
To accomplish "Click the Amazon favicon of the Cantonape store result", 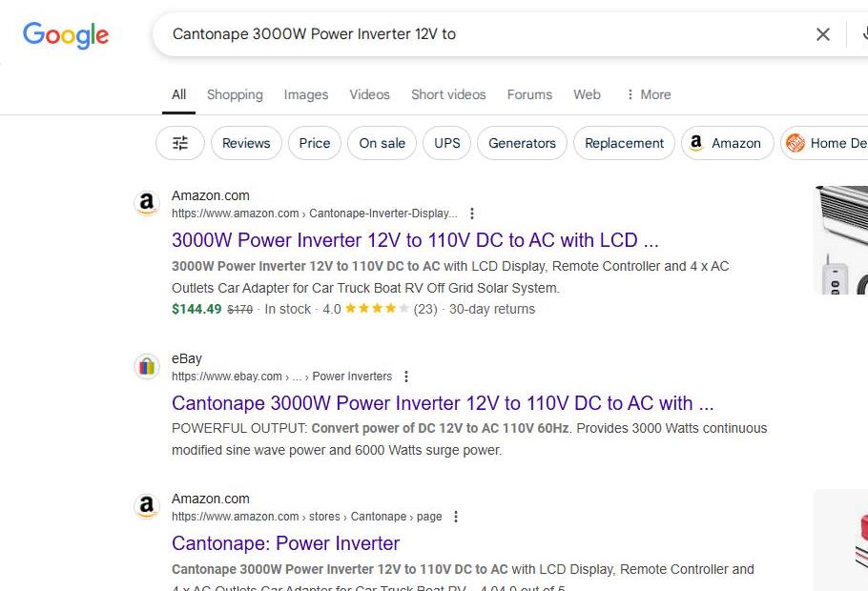I will click(147, 507).
